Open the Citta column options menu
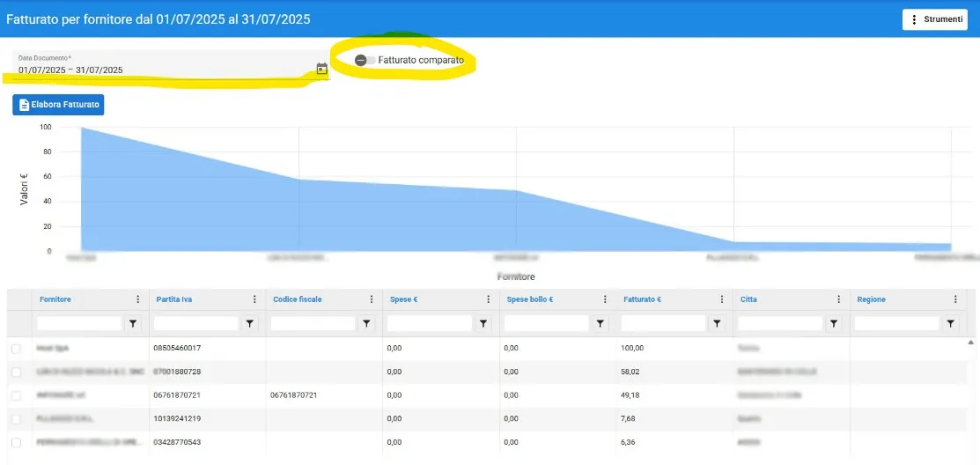This screenshot has width=980, height=465. click(839, 299)
